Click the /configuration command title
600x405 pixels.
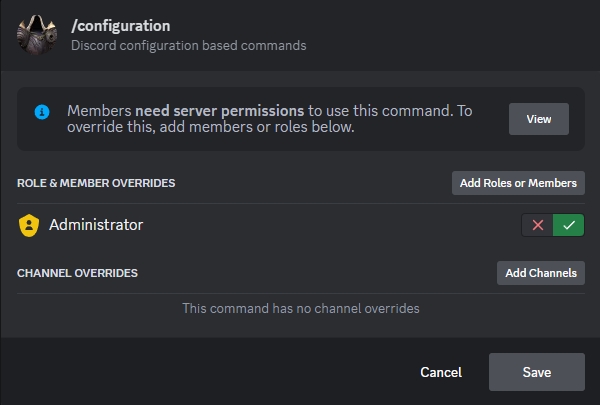[121, 26]
